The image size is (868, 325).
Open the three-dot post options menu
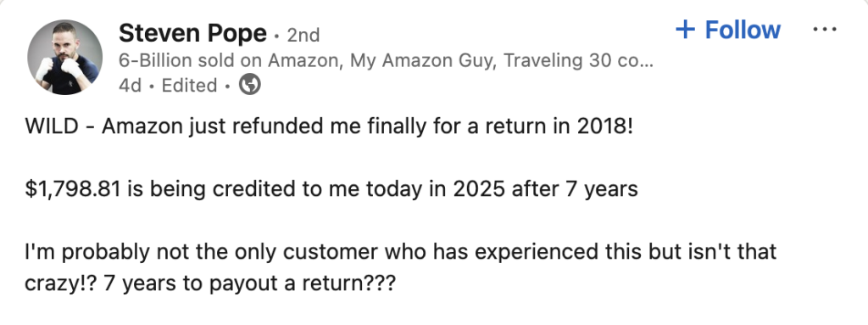(x=824, y=29)
